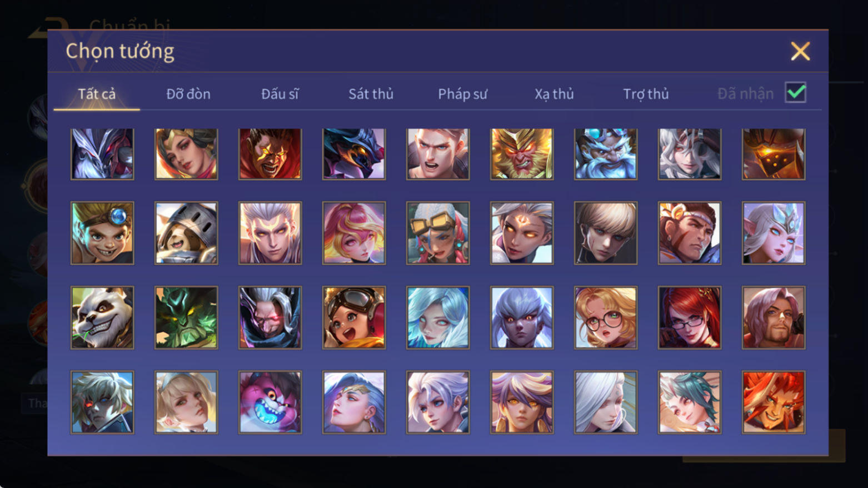Screen dimensions: 868x488
Task: Pick the bear in knight helmet hero
Action: coord(186,233)
